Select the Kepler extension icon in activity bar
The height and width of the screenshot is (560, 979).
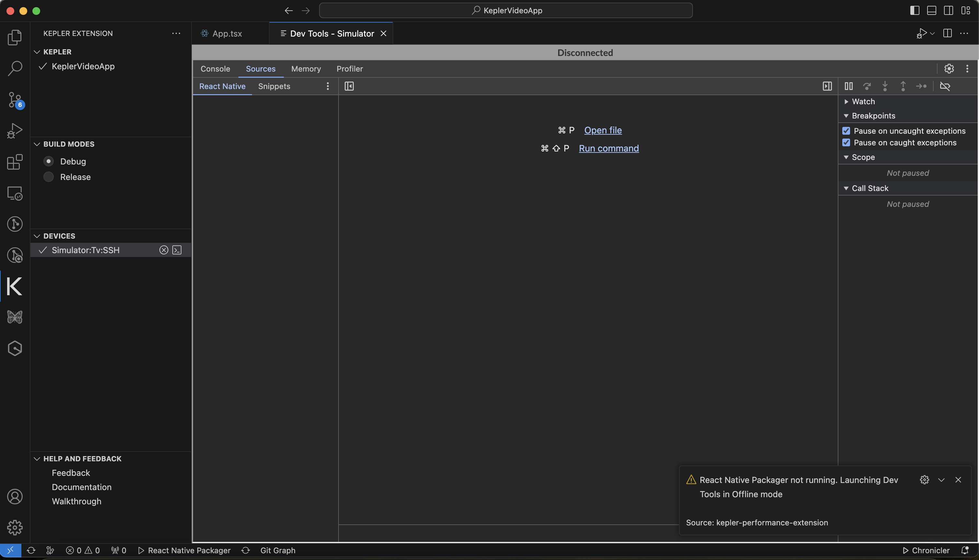click(14, 286)
